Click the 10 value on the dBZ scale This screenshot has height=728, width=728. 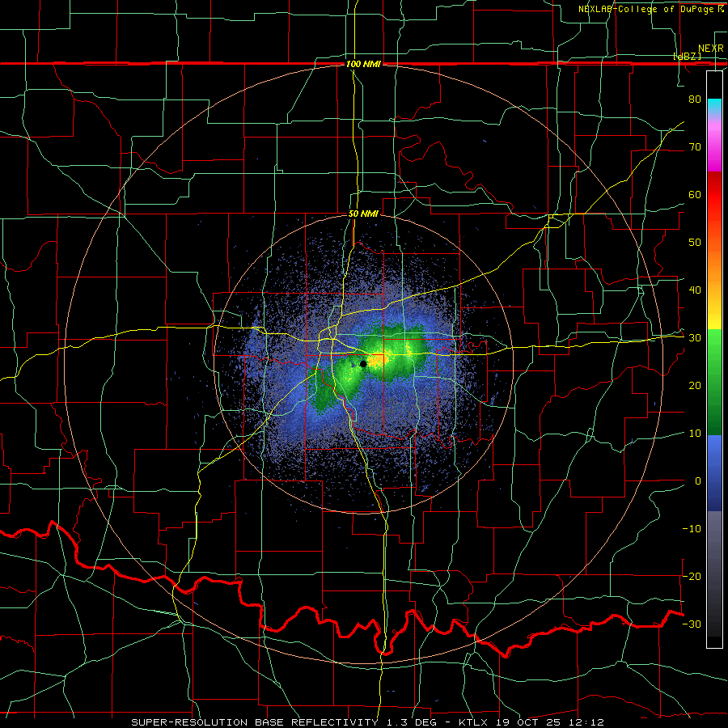coord(695,434)
